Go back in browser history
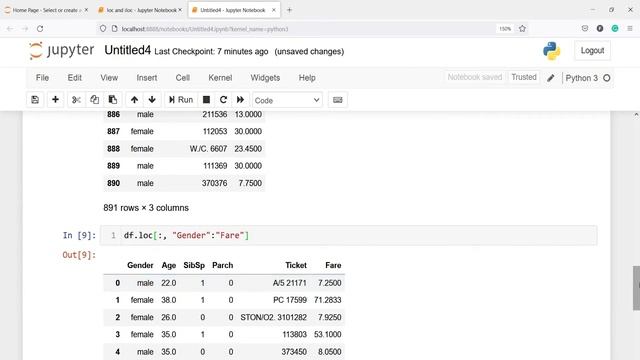This screenshot has width=640, height=360. 10,29
